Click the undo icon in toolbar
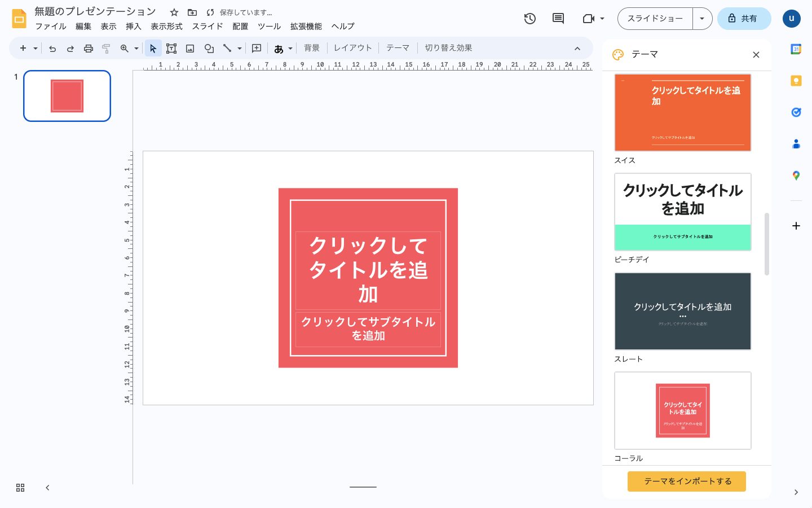 click(x=52, y=49)
